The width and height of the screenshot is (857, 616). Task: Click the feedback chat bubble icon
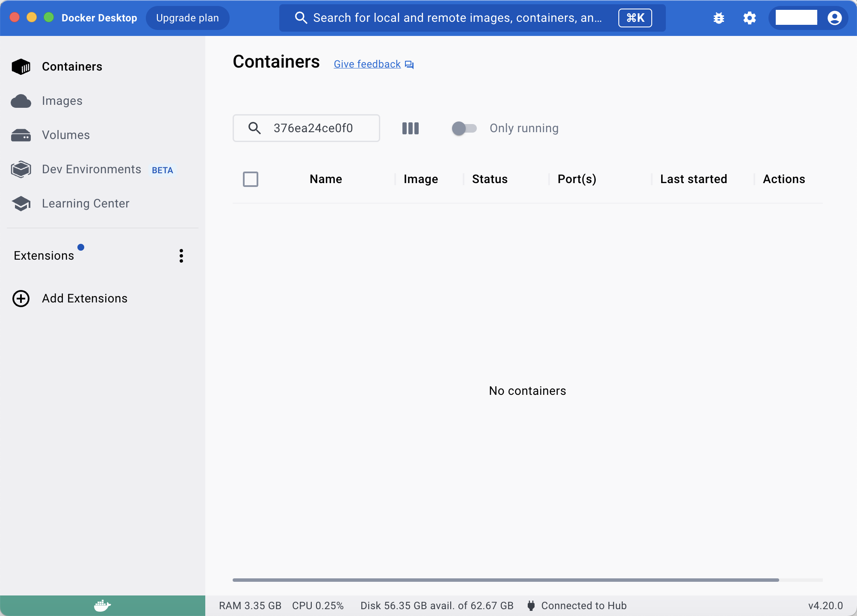tap(409, 65)
